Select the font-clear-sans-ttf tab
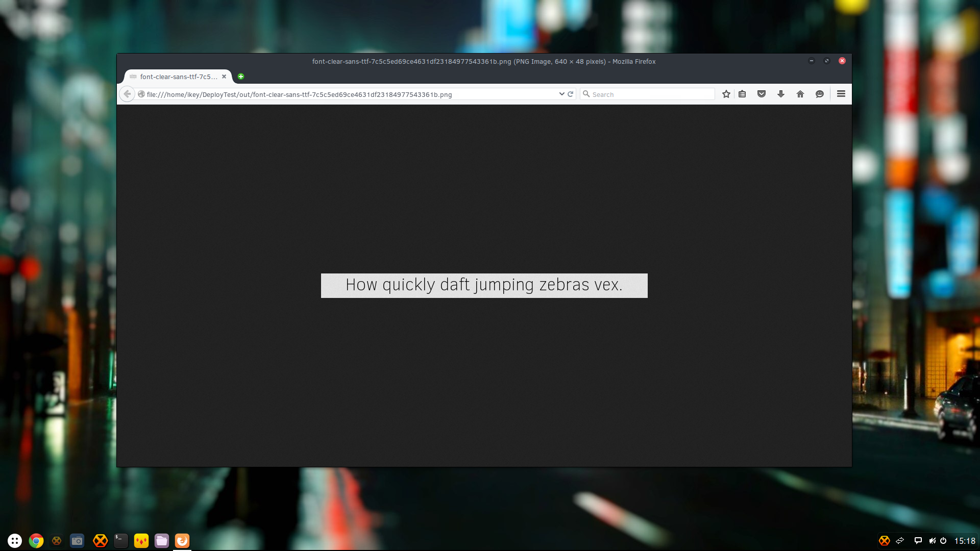Screen dimensions: 980x551 coord(178,77)
